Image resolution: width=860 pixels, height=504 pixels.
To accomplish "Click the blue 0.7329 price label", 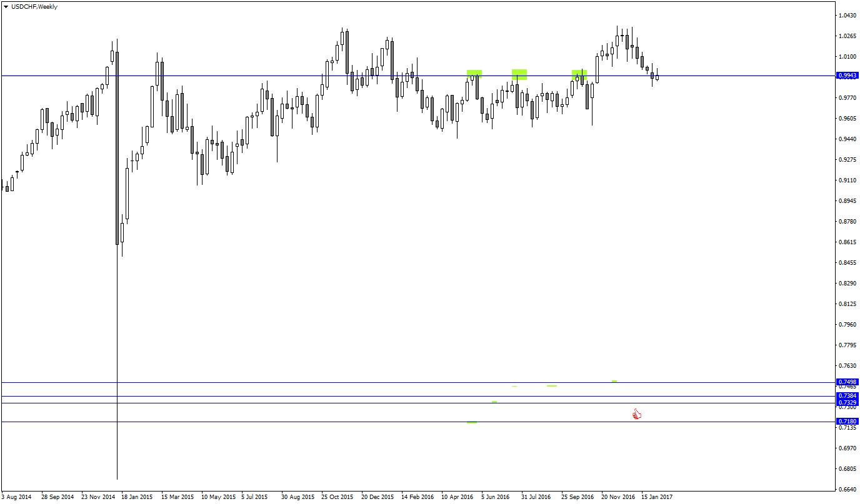I will tap(847, 403).
